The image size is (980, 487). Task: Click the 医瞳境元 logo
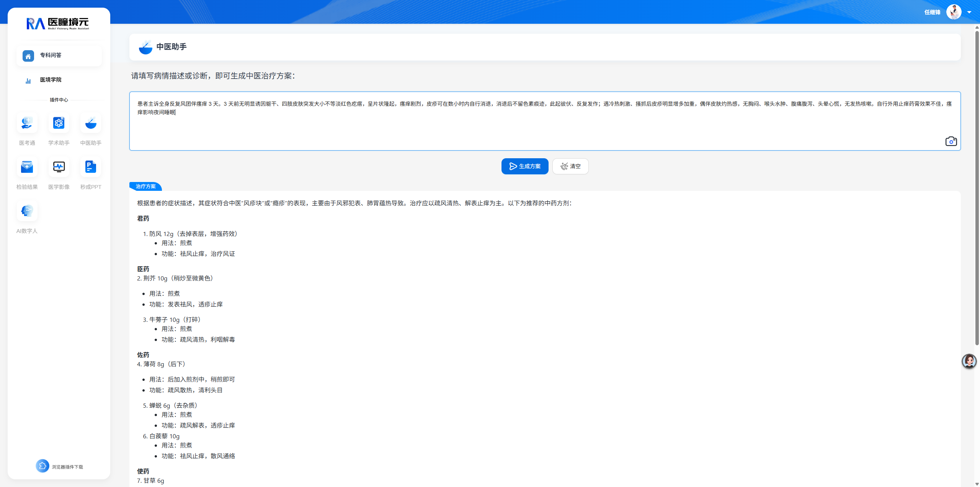point(58,24)
